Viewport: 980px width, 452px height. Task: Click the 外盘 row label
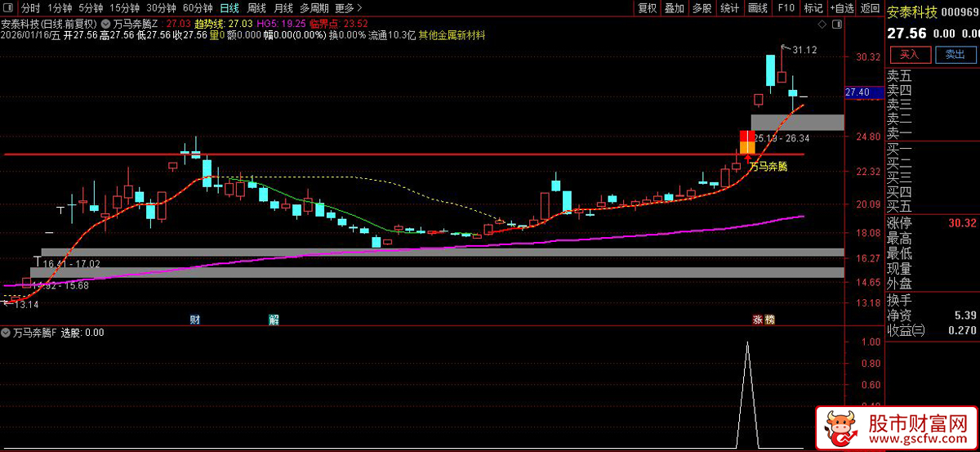[x=899, y=284]
